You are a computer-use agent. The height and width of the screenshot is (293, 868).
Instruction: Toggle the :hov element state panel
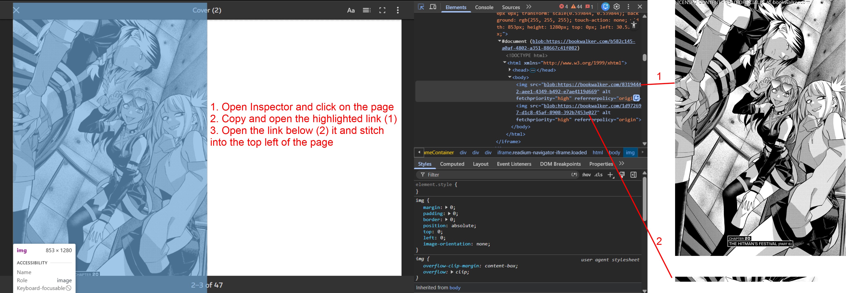(586, 175)
